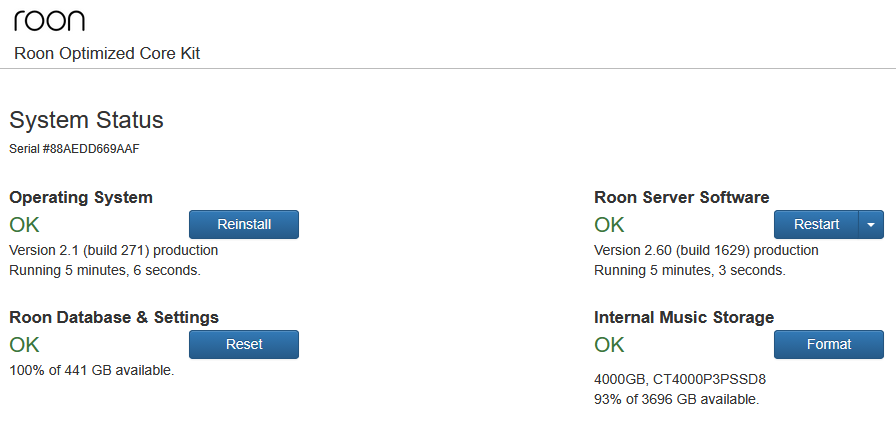This screenshot has width=896, height=421.
Task: Format the Internal Music Storage
Action: tap(829, 345)
